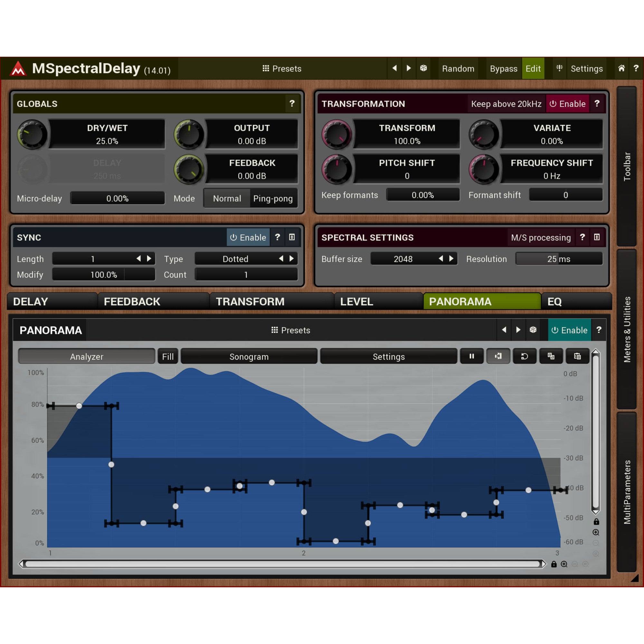Click the Random button
The image size is (644, 644).
tap(458, 68)
